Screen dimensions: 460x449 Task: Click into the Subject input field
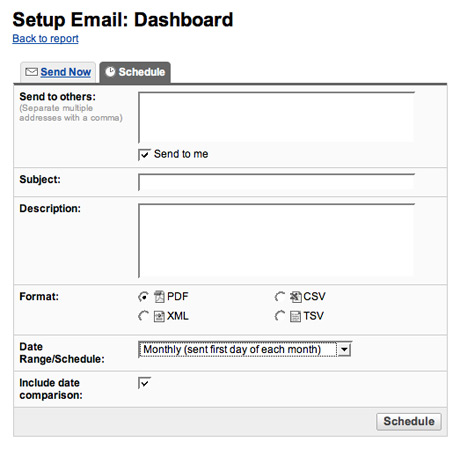click(276, 182)
